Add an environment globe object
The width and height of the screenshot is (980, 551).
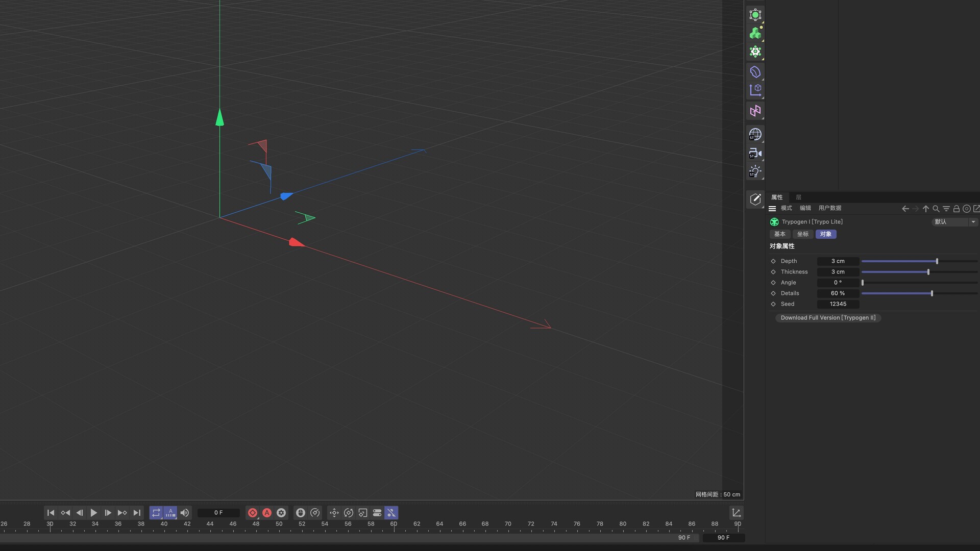(755, 135)
